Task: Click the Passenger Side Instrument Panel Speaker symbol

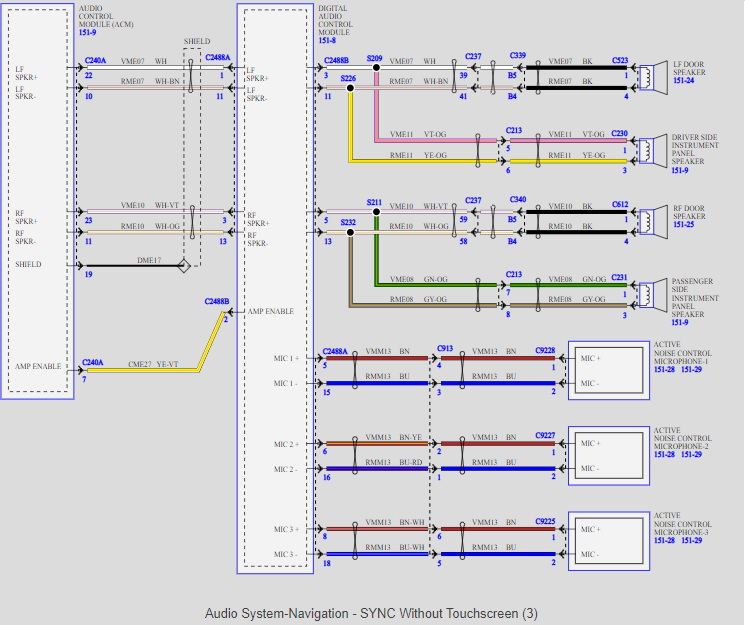Action: coord(653,295)
